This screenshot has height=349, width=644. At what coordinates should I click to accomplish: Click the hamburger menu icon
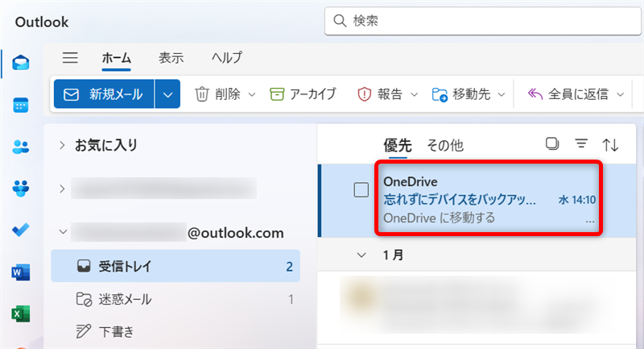[x=70, y=57]
